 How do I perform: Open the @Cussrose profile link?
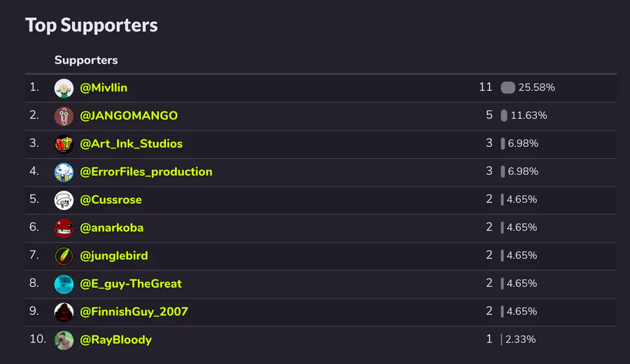[111, 199]
